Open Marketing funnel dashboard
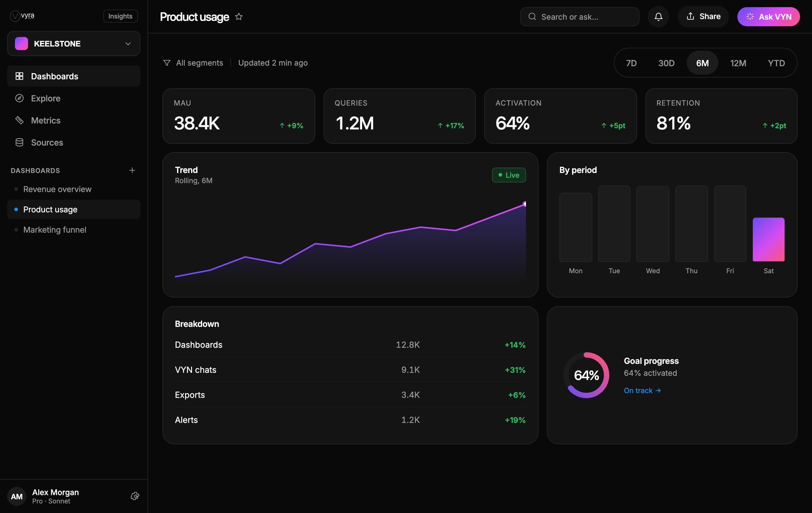Viewport: 812px width, 513px height. pos(73,230)
